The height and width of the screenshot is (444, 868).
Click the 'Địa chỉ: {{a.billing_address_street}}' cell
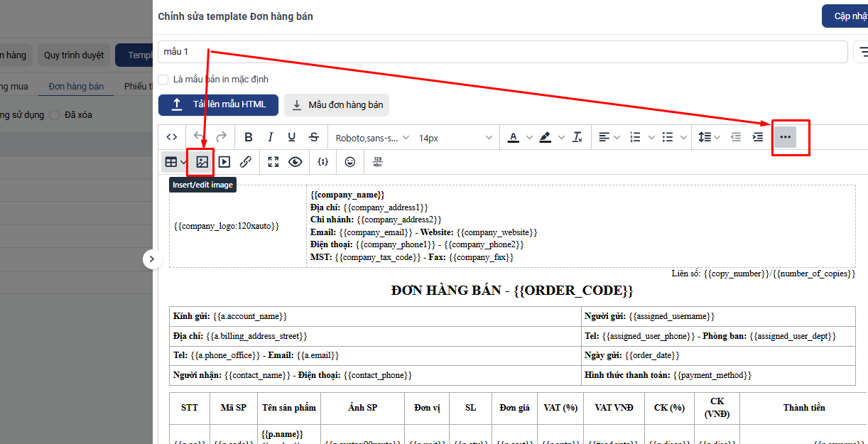tap(375, 336)
